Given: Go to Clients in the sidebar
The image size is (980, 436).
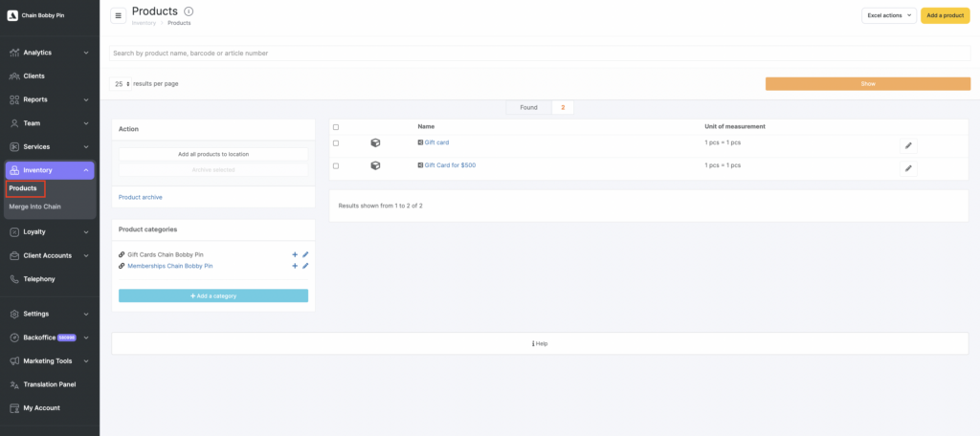Looking at the screenshot, I should click(x=33, y=76).
